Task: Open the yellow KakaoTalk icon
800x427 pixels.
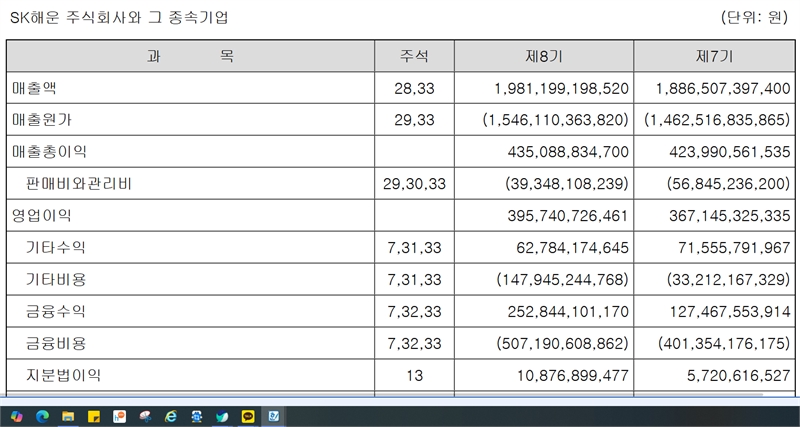Action: [x=248, y=417]
